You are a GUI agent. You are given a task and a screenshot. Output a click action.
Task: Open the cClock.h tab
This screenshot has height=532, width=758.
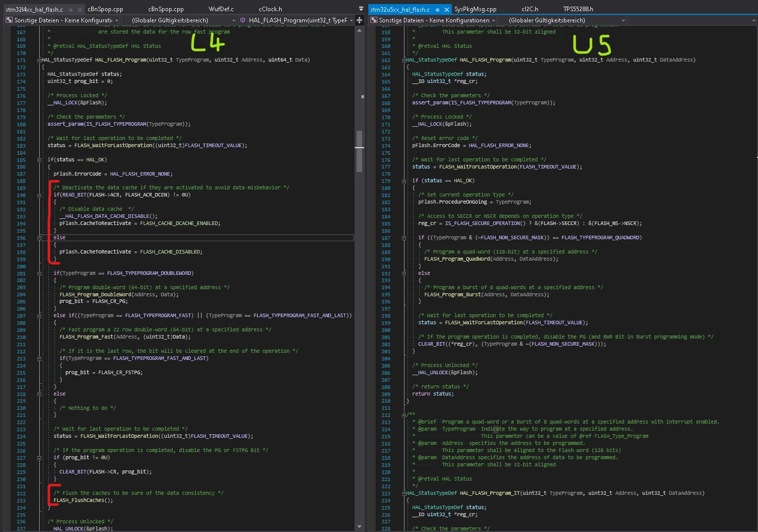[270, 9]
